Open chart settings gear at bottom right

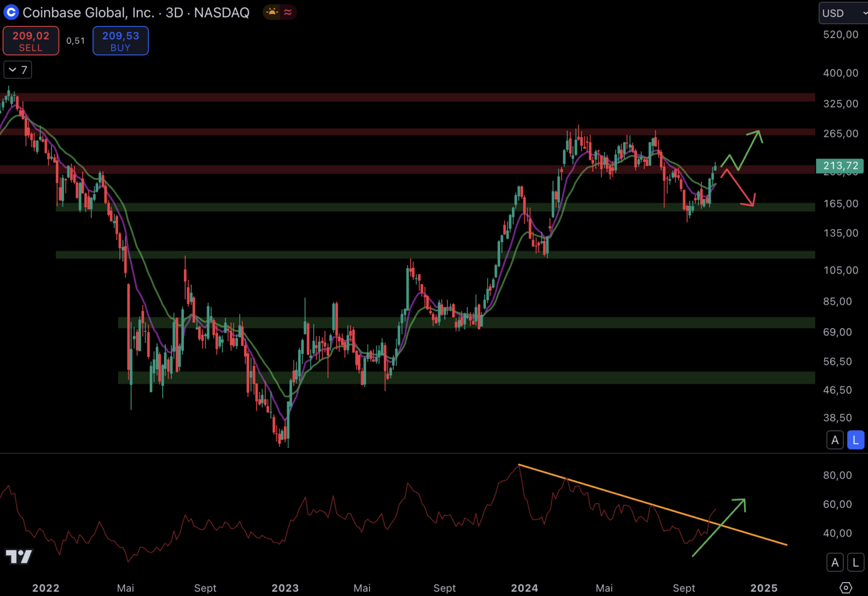click(846, 588)
